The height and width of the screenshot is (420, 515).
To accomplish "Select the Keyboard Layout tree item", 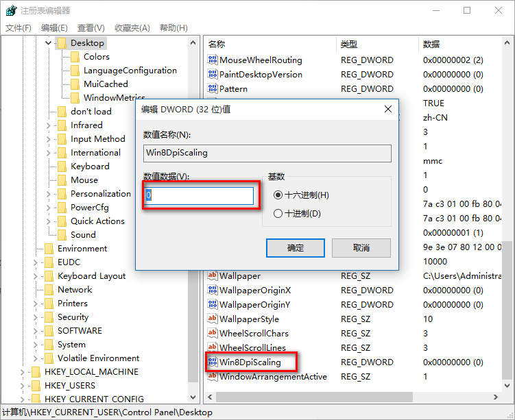I will 92,276.
